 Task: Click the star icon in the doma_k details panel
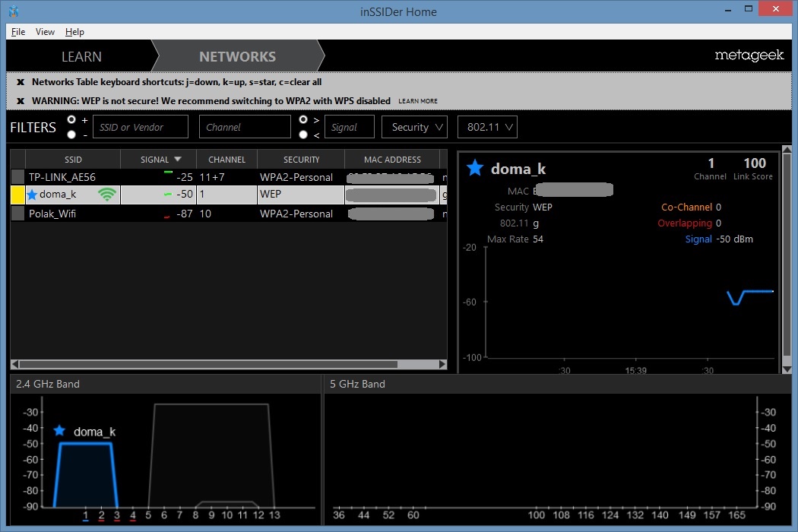coord(475,168)
